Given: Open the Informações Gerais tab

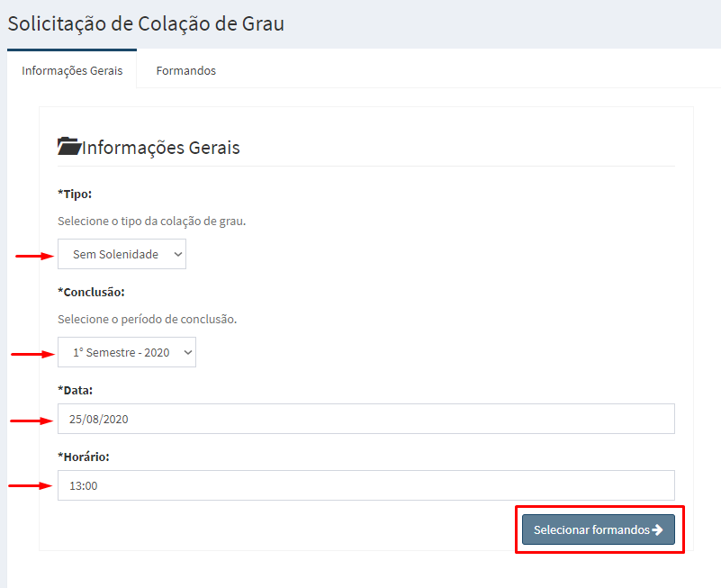Looking at the screenshot, I should (x=72, y=70).
